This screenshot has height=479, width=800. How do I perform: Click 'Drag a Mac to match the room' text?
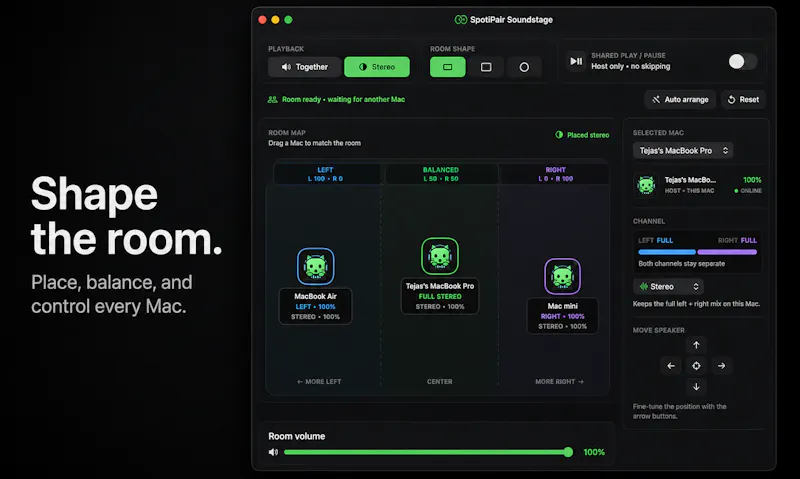[314, 143]
